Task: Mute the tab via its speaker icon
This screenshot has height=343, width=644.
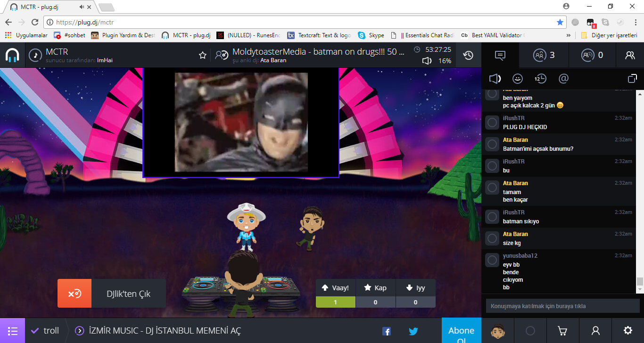Action: click(82, 7)
